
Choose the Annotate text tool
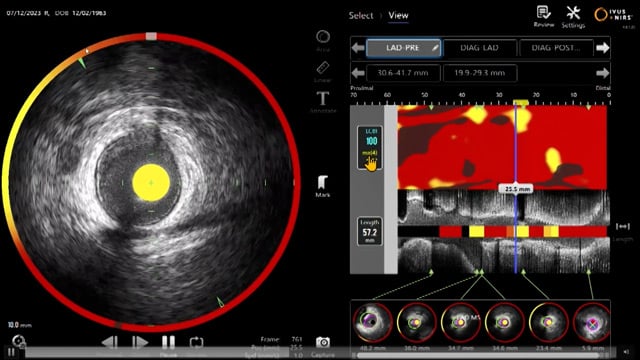point(323,102)
